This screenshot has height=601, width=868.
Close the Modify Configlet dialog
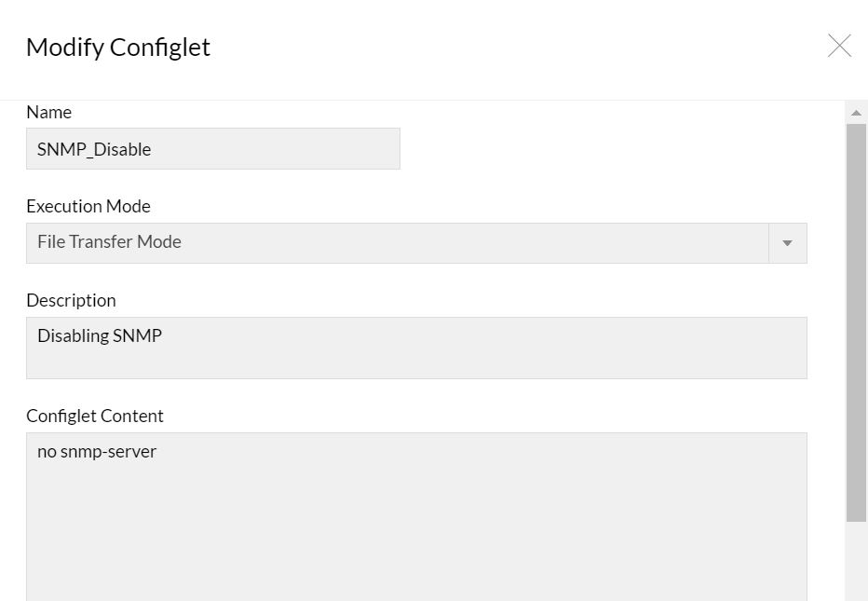(838, 46)
